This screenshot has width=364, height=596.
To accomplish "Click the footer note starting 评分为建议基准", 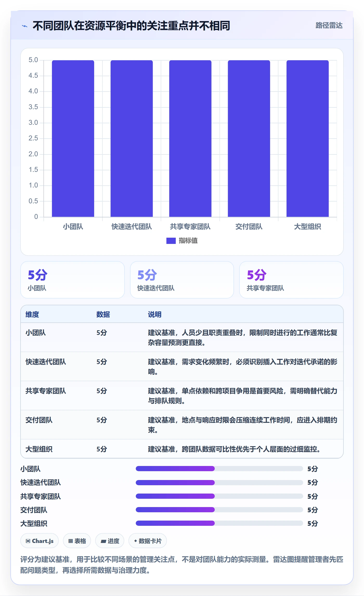I will pos(182,565).
